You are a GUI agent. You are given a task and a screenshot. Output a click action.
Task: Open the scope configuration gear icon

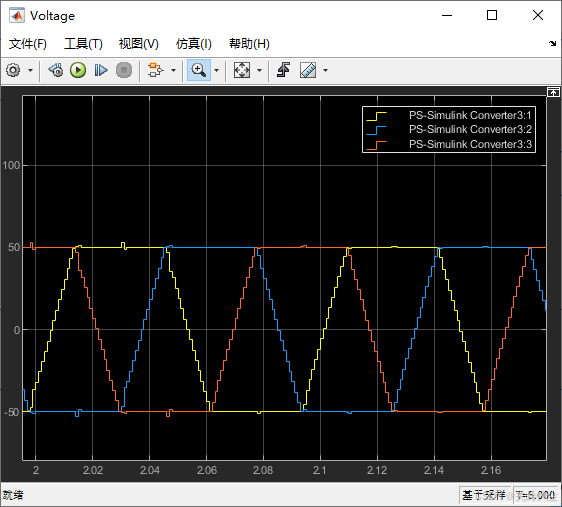pos(13,70)
